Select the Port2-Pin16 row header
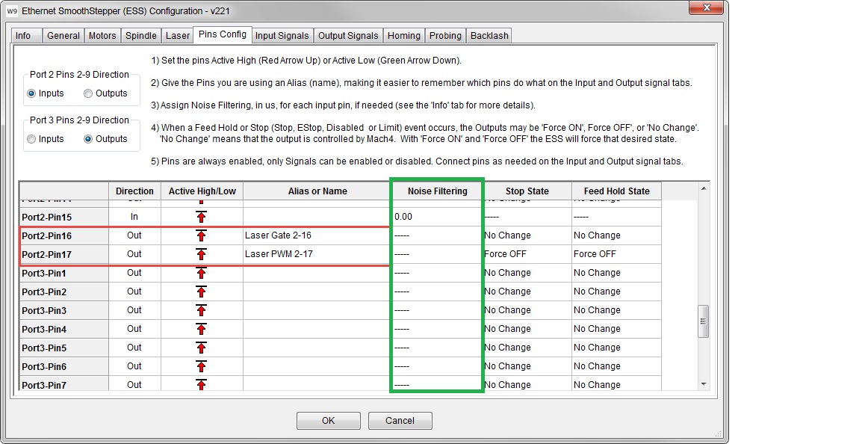The width and height of the screenshot is (868, 444). click(x=64, y=236)
